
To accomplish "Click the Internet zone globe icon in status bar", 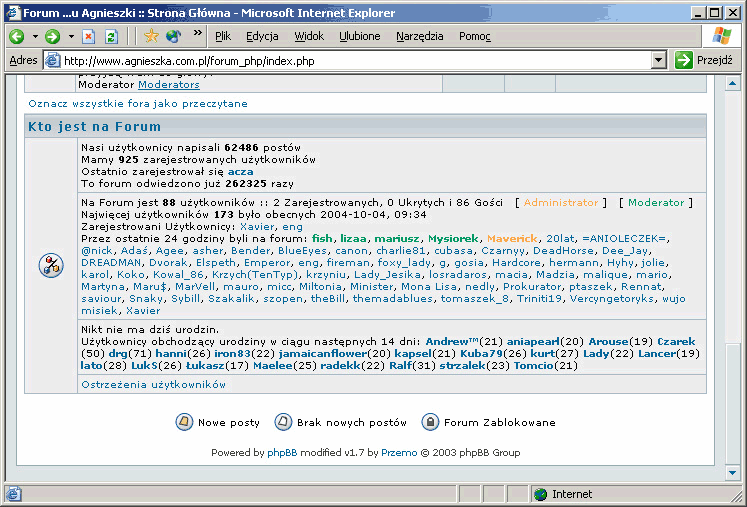I will tap(540, 494).
